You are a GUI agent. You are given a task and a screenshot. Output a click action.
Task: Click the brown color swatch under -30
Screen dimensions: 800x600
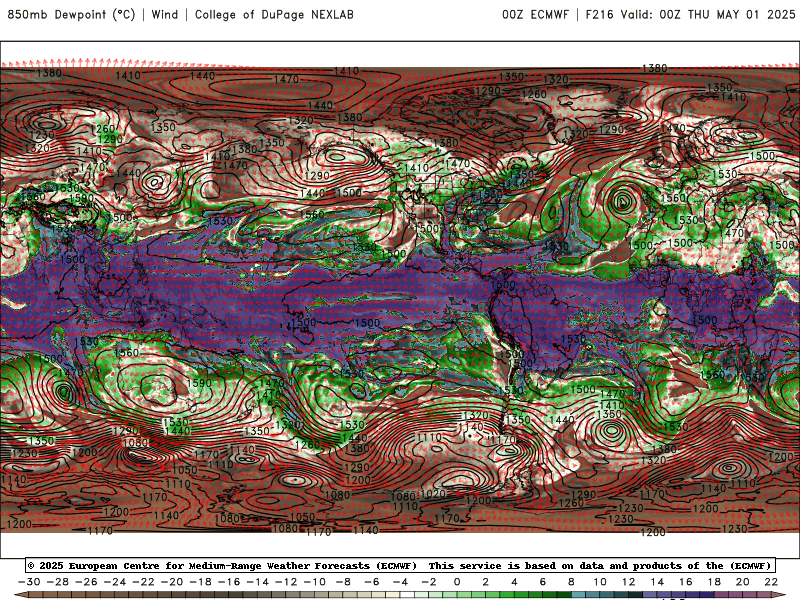click(36, 596)
